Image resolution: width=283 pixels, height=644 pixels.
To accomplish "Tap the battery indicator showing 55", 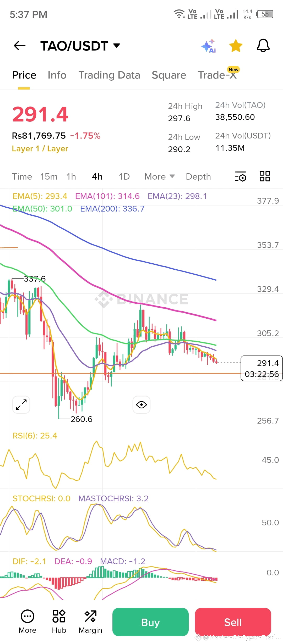I will tap(265, 14).
